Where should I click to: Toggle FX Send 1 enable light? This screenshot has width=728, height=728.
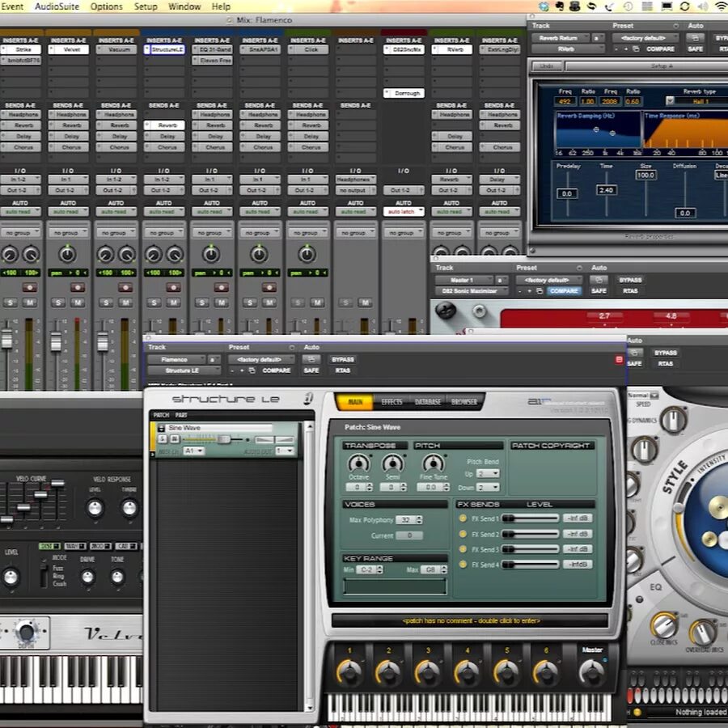pos(463,518)
